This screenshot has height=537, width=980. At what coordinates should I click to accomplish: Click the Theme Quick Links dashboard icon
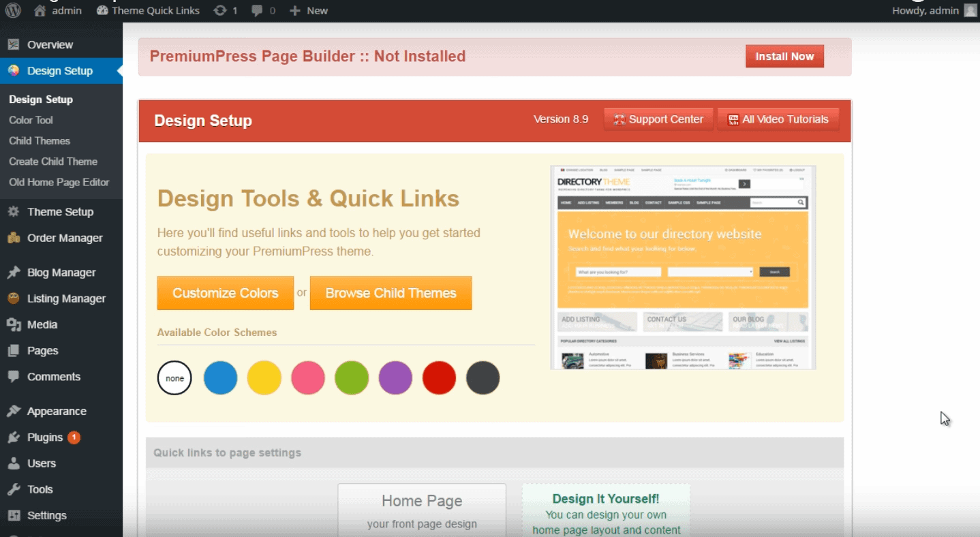102,10
